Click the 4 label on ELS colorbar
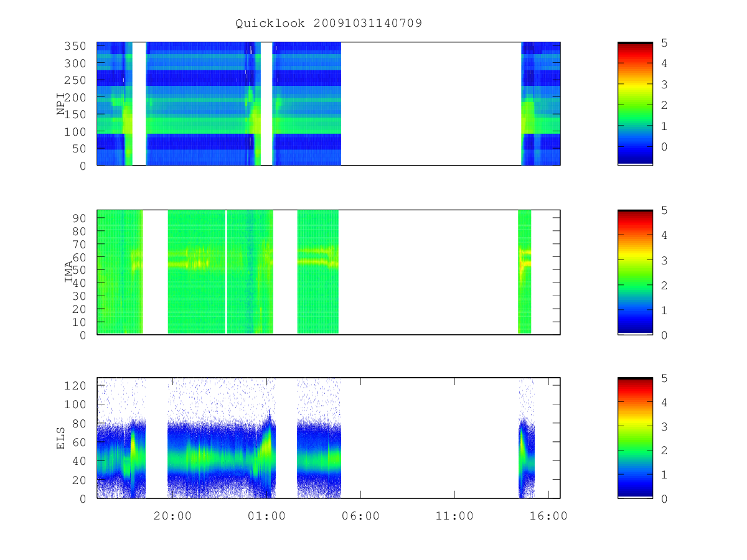This screenshot has height=560, width=747. point(665,402)
